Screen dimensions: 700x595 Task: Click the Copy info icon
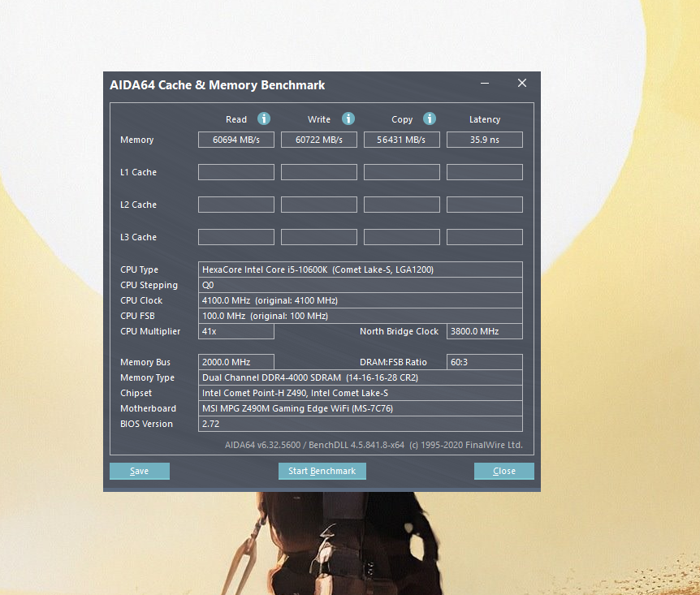[x=430, y=119]
